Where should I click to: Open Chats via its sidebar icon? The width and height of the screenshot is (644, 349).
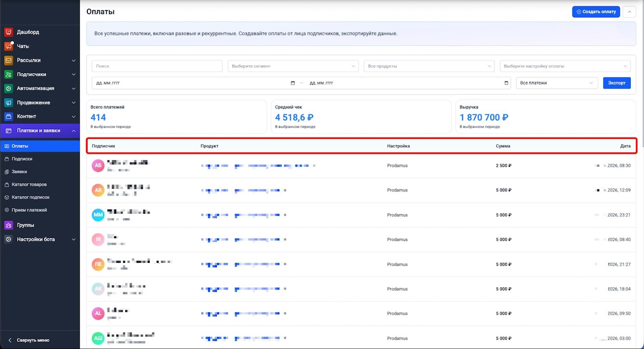8,46
